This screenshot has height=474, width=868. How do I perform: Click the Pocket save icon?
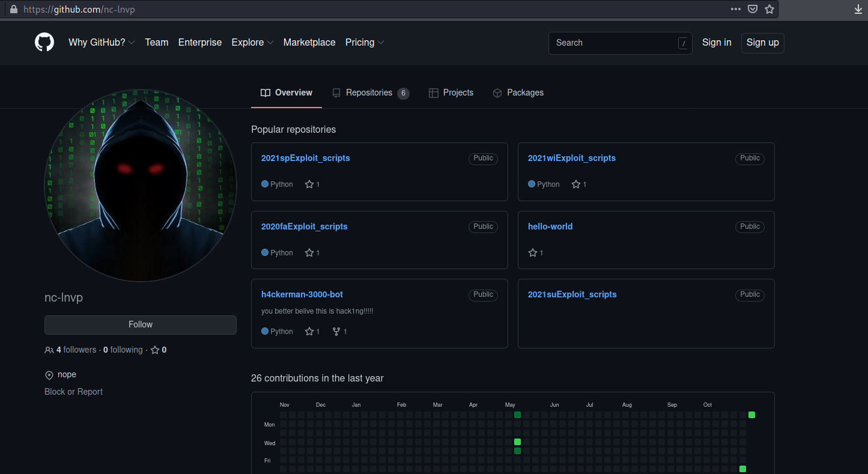[753, 9]
